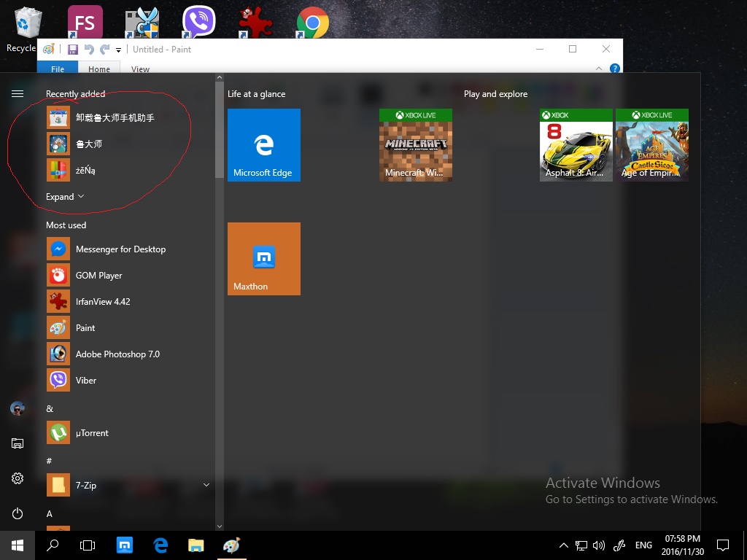The width and height of the screenshot is (747, 560).
Task: Open the FS desktop shortcut
Action: (85, 22)
